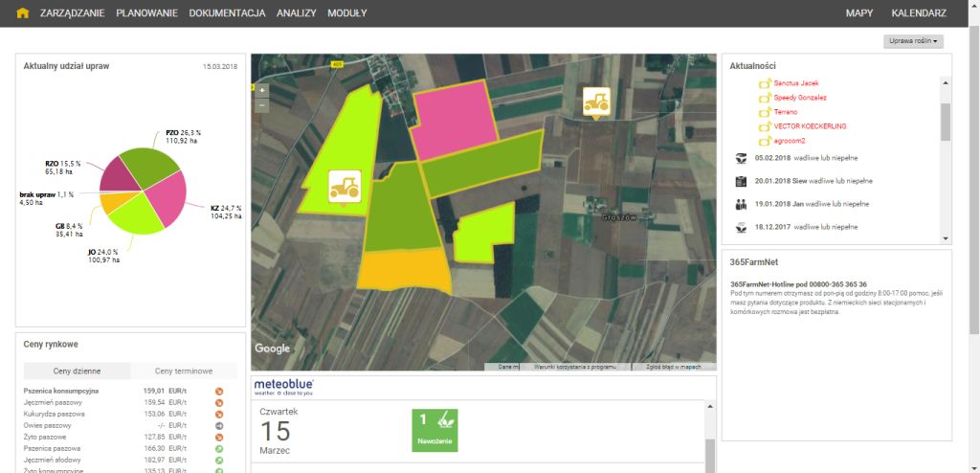Screen dimensions: 980x473
Task: Open the ANALIZY menu
Action: tap(297, 13)
